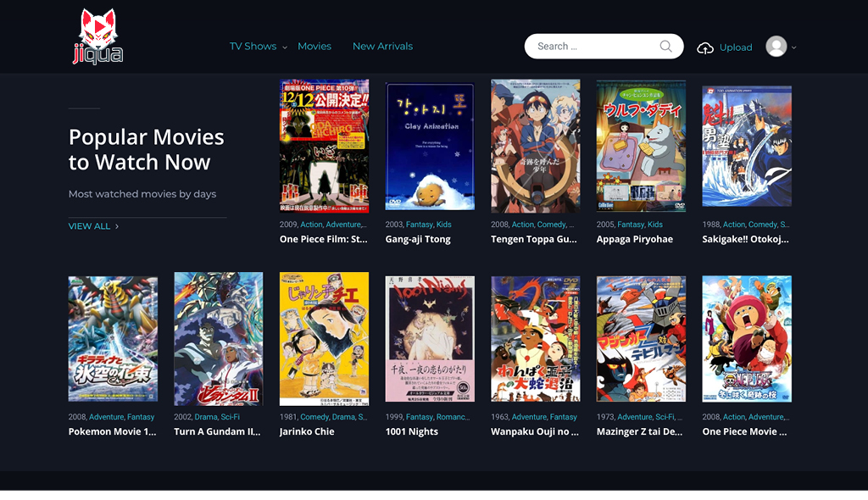Open the Sakigake!! Otokojuku poster thumbnail
Viewport: 868px width, 500px height.
point(747,146)
